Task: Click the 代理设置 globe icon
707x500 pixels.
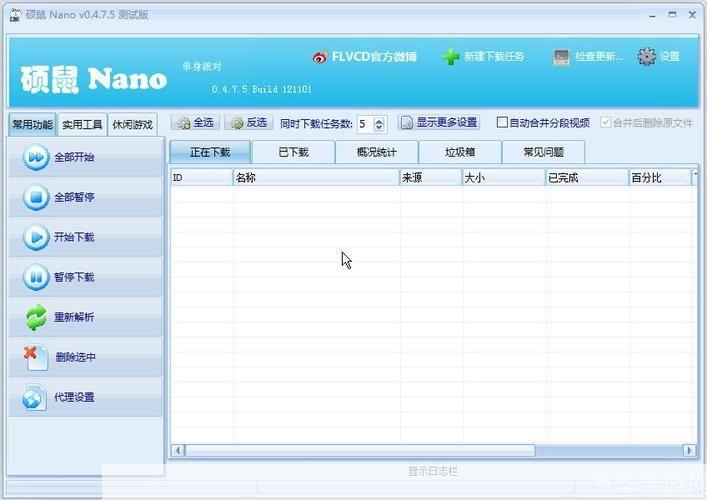Action: (34, 397)
